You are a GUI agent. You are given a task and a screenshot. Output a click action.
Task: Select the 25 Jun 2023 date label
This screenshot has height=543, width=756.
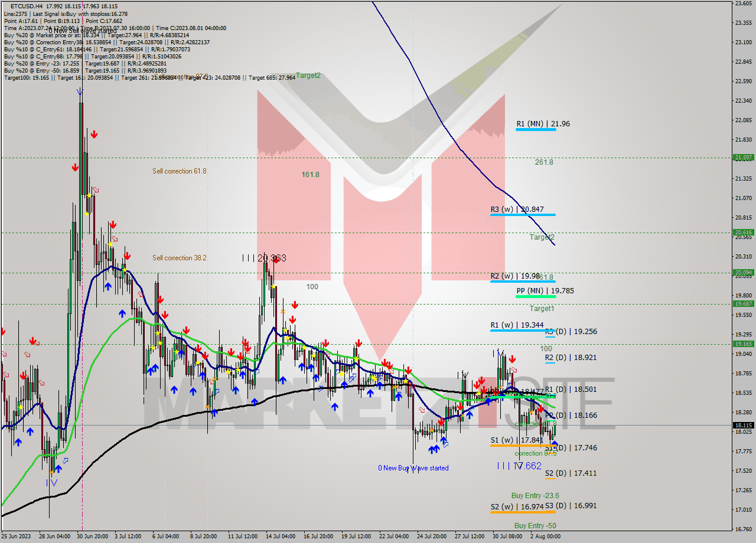[x=16, y=537]
